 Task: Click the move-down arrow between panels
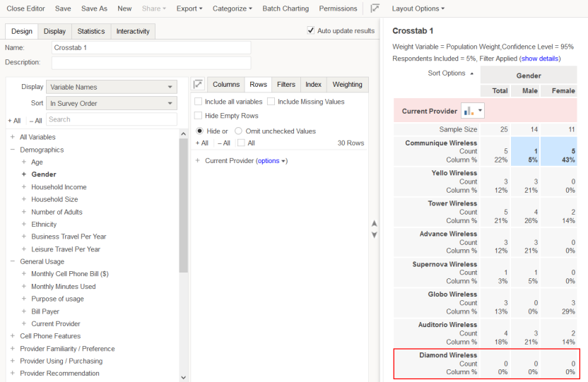[x=375, y=235]
